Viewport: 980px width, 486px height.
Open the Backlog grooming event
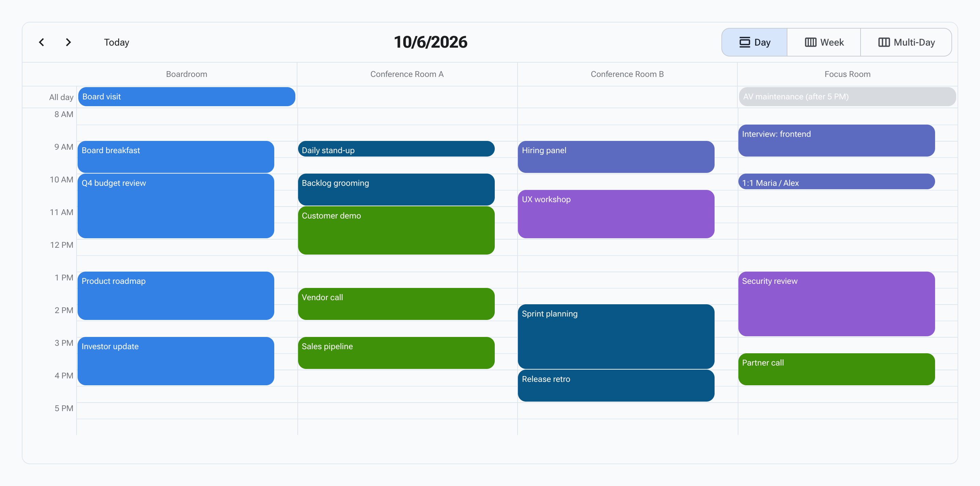pyautogui.click(x=396, y=190)
